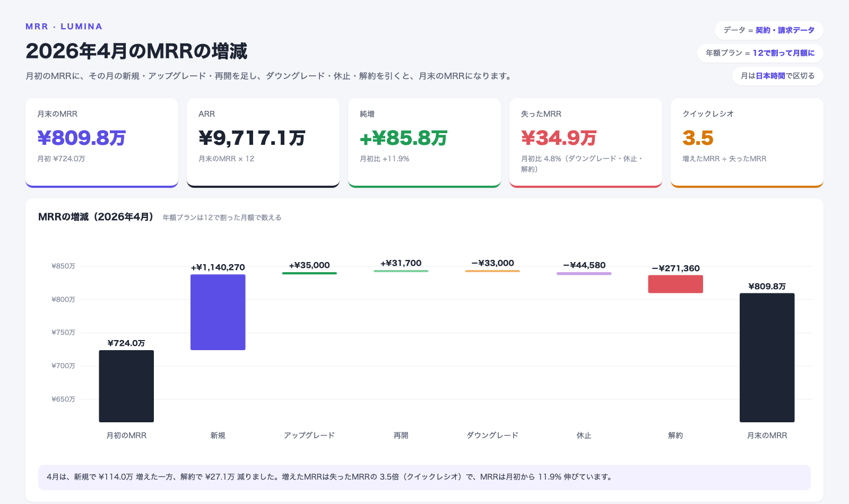
Task: Click the 休止 x-axis label
Action: 584,436
